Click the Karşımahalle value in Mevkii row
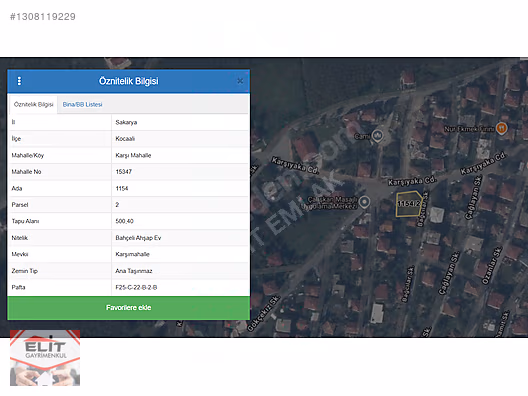The width and height of the screenshot is (528, 396). pyautogui.click(x=133, y=254)
